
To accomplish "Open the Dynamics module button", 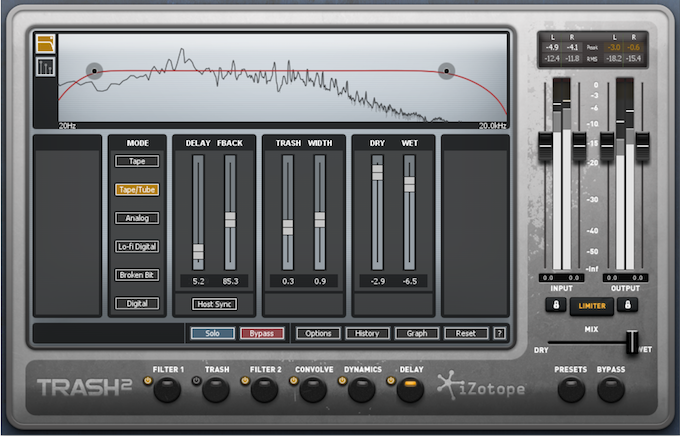I will point(362,390).
